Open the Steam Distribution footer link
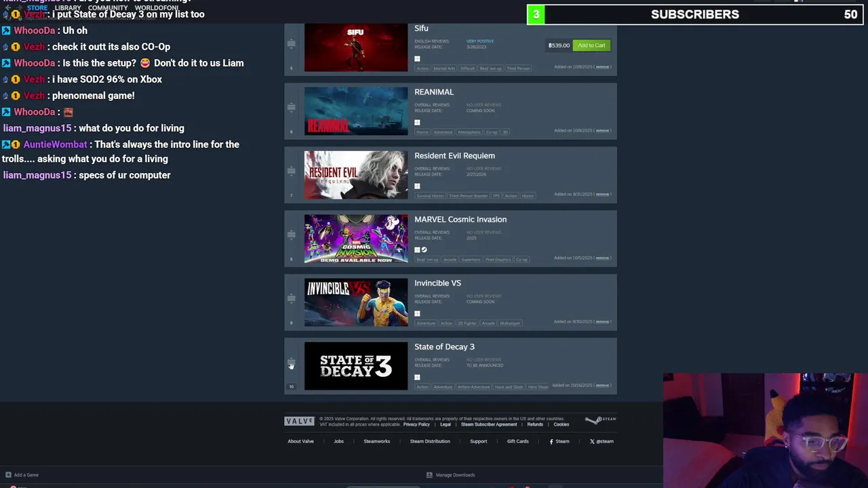Image resolution: width=868 pixels, height=488 pixels. click(x=430, y=441)
